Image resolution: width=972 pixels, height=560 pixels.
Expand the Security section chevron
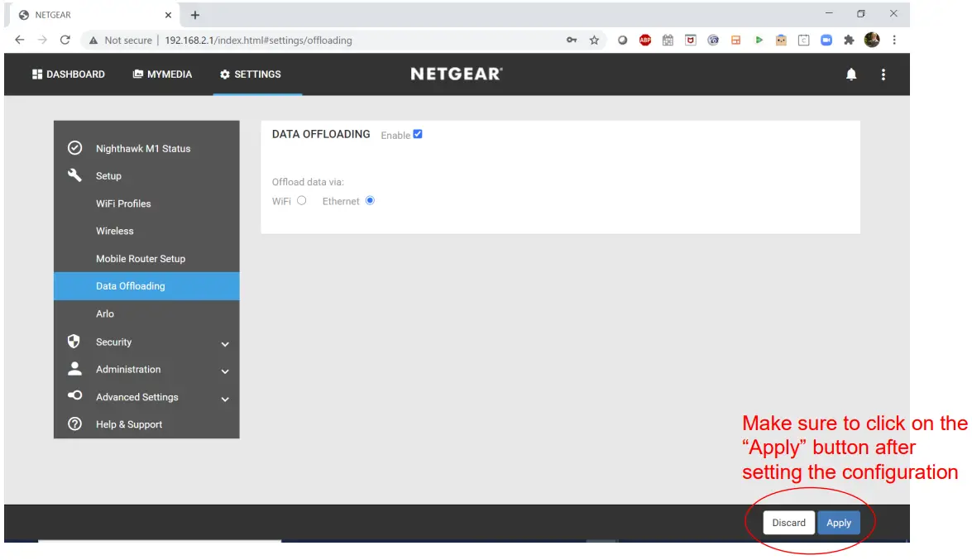pyautogui.click(x=224, y=343)
